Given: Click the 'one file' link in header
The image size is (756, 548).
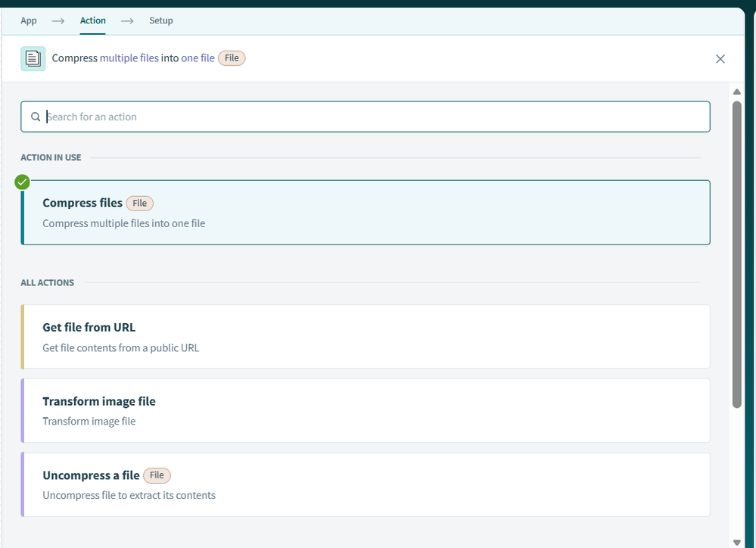Looking at the screenshot, I should tap(198, 58).
